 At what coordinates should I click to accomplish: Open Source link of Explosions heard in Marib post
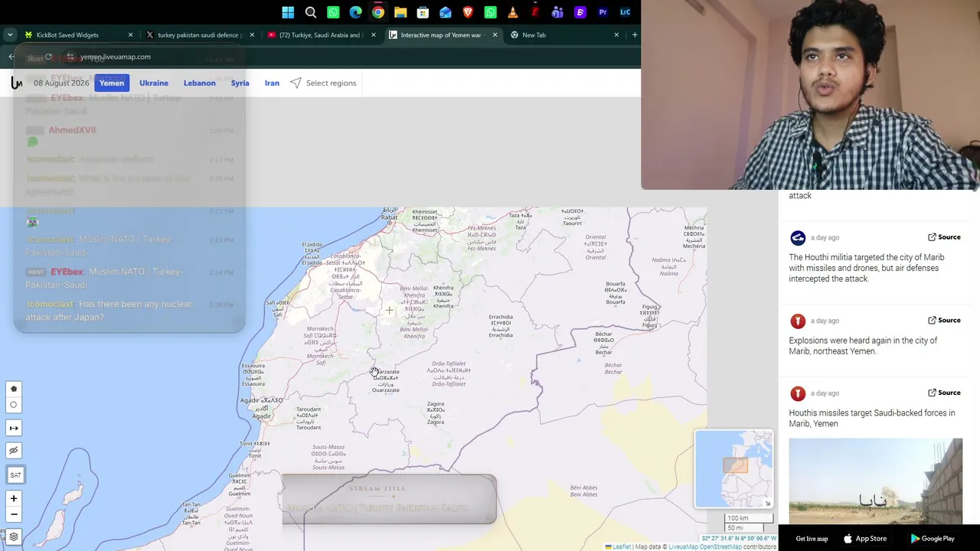[944, 321]
